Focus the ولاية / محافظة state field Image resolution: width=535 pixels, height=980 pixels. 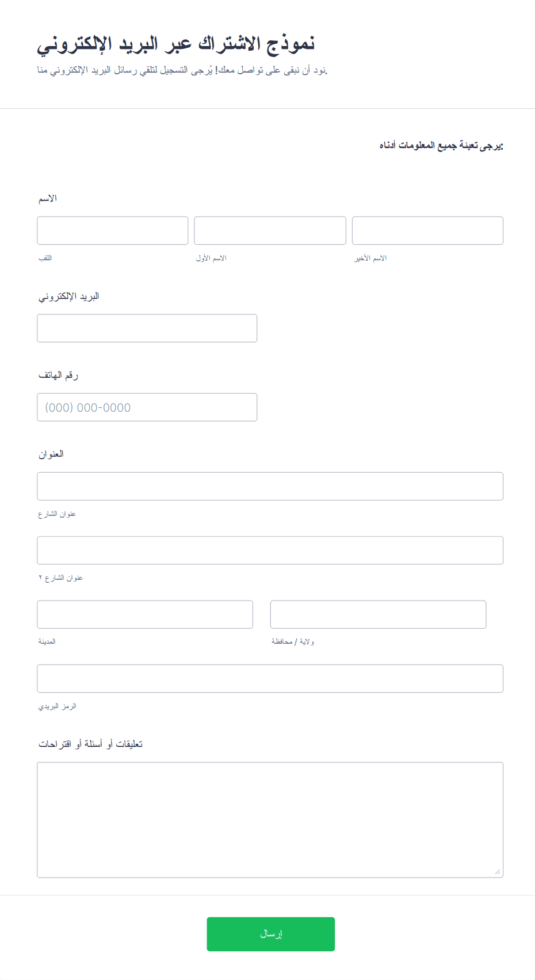(378, 614)
